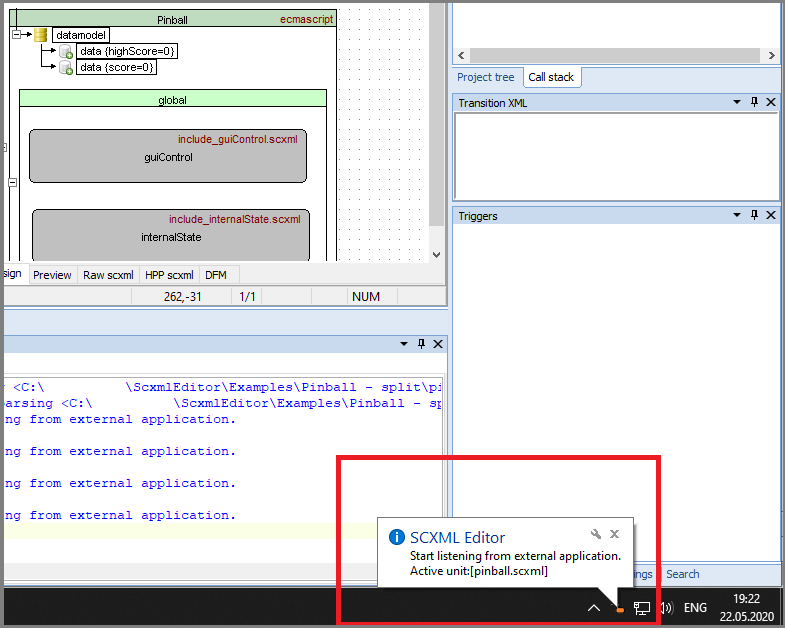Switch to the Project tree tab
Image resolution: width=785 pixels, height=628 pixels.
coord(486,77)
